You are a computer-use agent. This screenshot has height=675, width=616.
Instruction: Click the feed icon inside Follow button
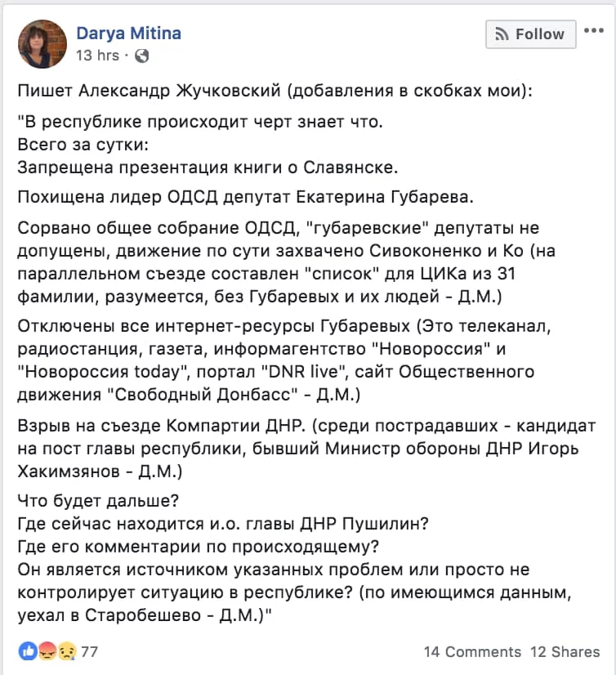point(502,34)
